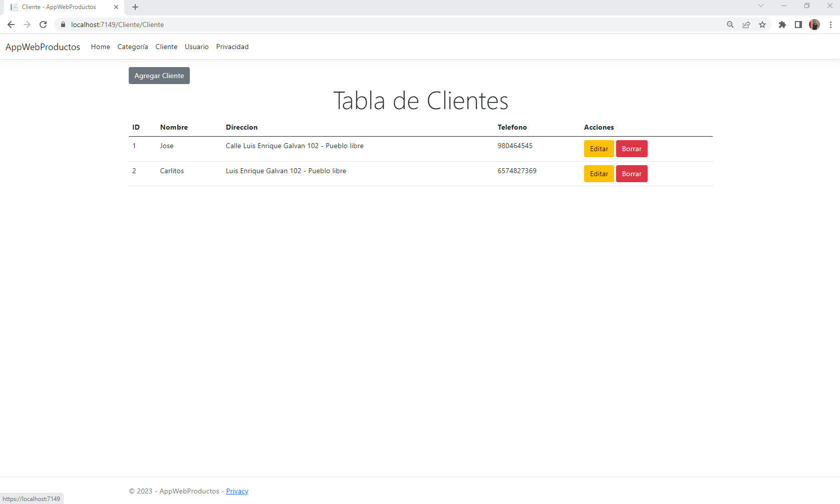Image resolution: width=840 pixels, height=504 pixels.
Task: Click the AppWebProductos brand link
Action: tap(43, 47)
